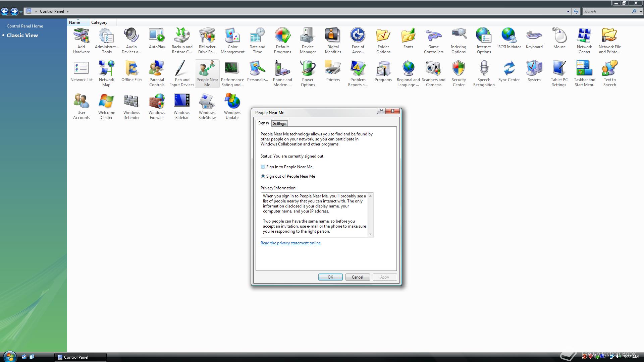Open Folder Options

point(383,41)
